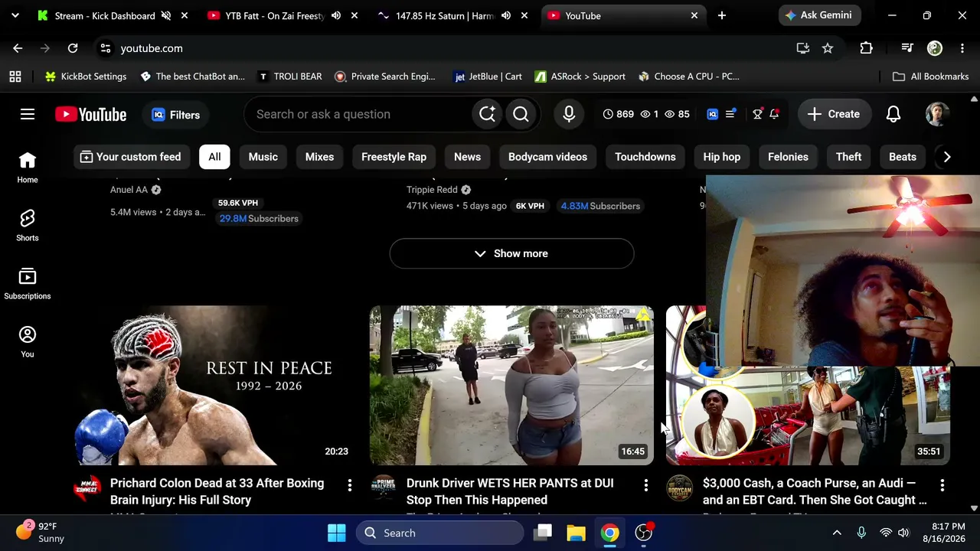Click the eye stat showing 85
Image resolution: width=980 pixels, height=551 pixels.
click(x=677, y=114)
